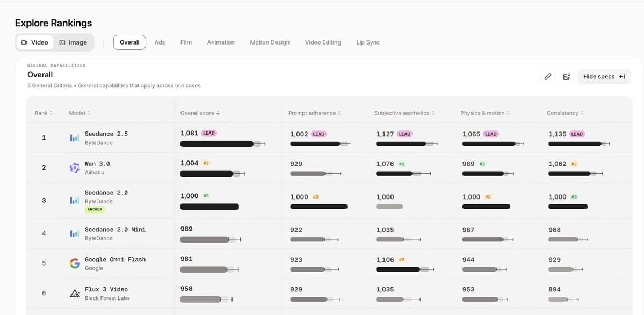This screenshot has height=315, width=644.
Task: Open the Film tab
Action: [186, 42]
